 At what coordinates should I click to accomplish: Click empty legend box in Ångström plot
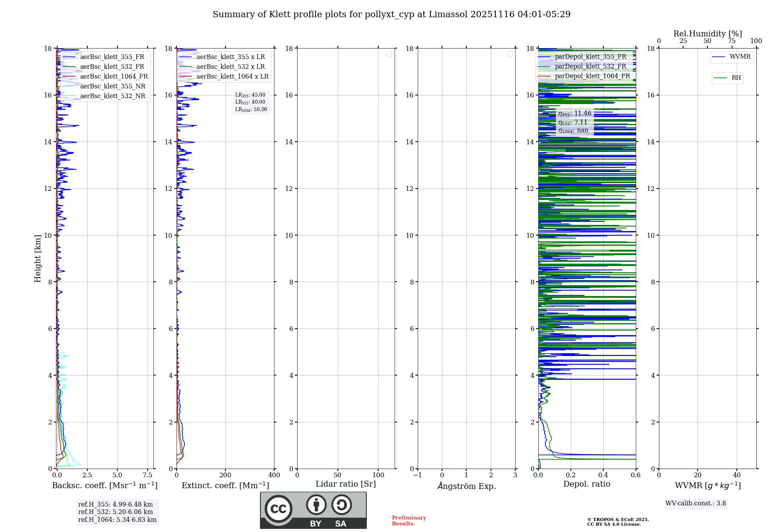click(x=510, y=54)
